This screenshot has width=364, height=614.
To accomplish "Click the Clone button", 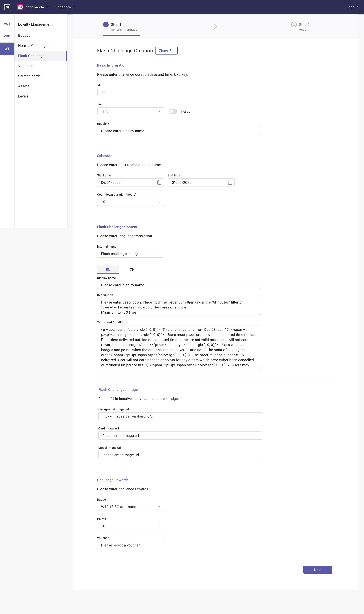I will pos(166,51).
